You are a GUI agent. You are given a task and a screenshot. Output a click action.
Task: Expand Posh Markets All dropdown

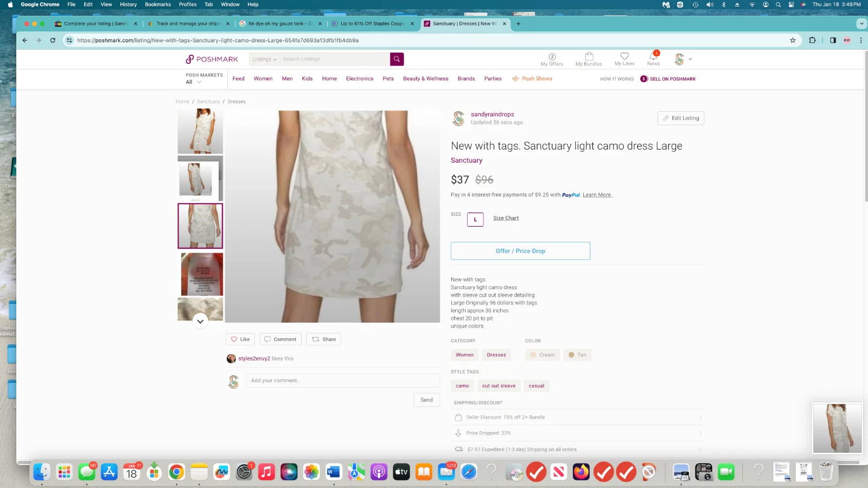[194, 82]
